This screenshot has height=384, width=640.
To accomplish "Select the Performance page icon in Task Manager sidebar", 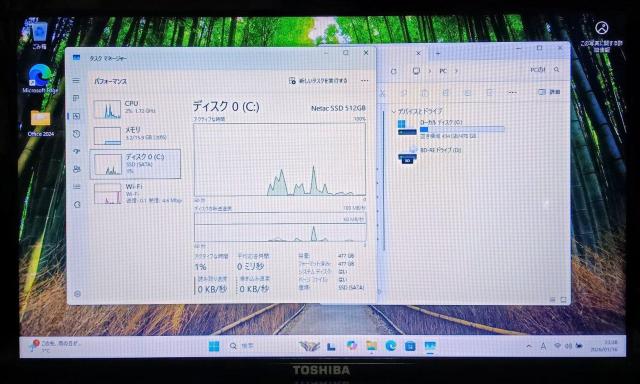I will [76, 116].
